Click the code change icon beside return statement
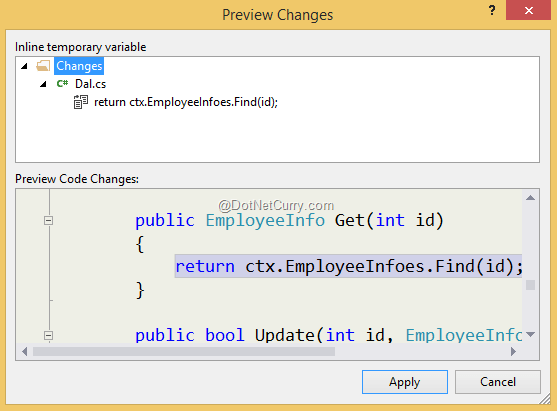This screenshot has height=411, width=557. [x=81, y=102]
